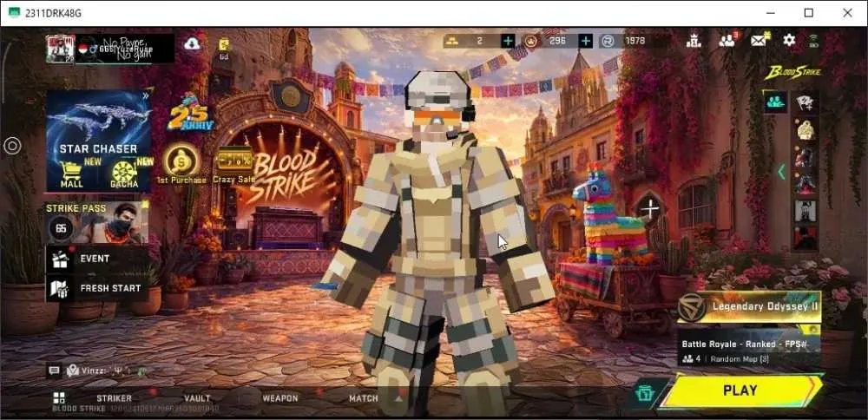Expand the Star Chaser double-arrow
The width and height of the screenshot is (868, 420).
click(146, 95)
